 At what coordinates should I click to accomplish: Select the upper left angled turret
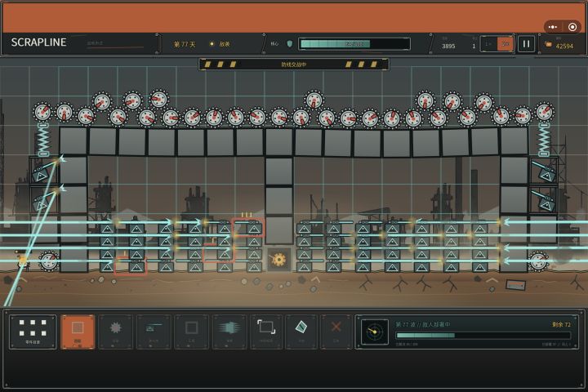click(x=42, y=171)
